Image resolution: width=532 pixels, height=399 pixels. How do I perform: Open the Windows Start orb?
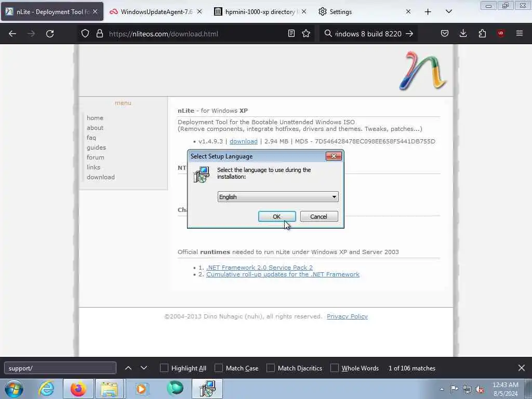[x=14, y=389]
